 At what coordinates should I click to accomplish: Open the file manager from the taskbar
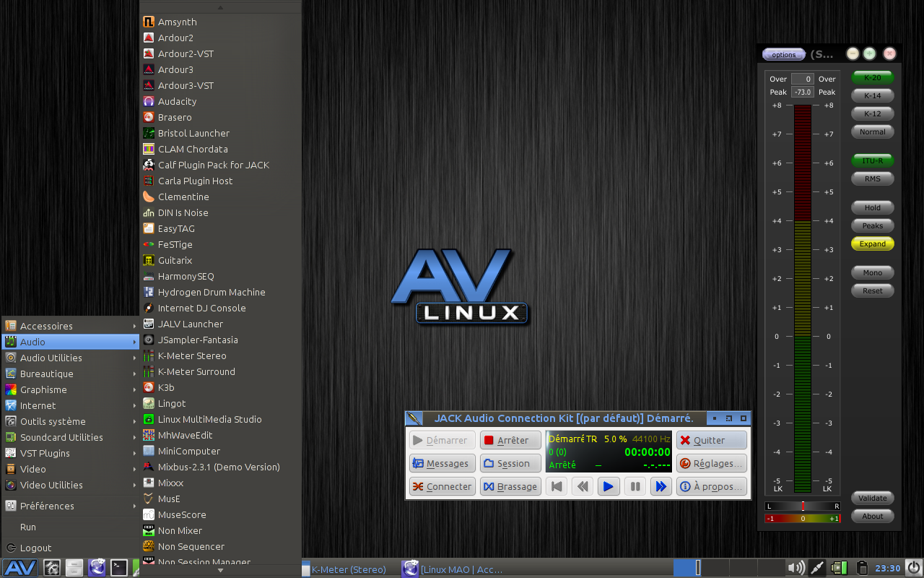click(x=74, y=568)
